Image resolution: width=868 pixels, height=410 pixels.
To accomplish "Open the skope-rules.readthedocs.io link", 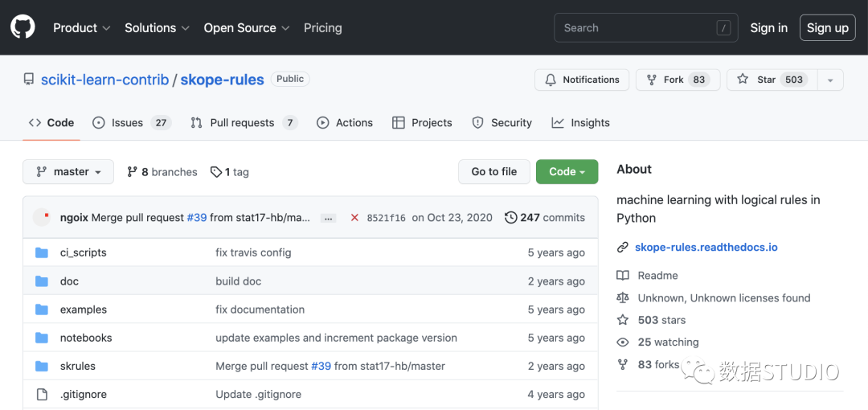I will pyautogui.click(x=706, y=247).
